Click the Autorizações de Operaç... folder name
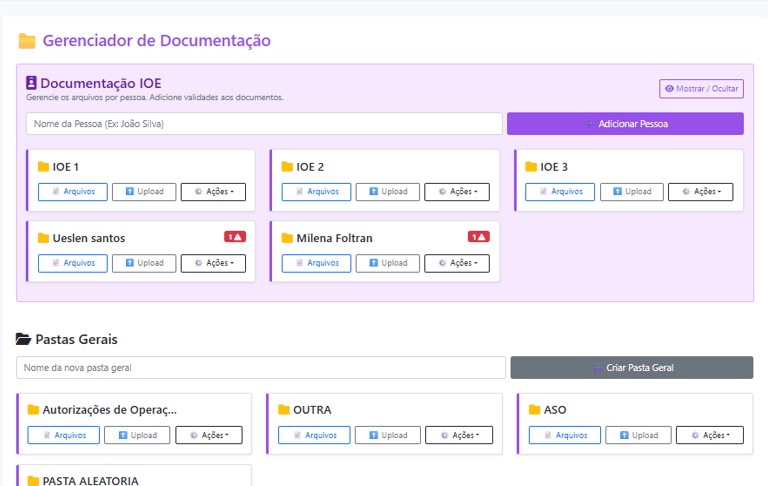Viewport: 768px width, 486px height. click(x=110, y=410)
